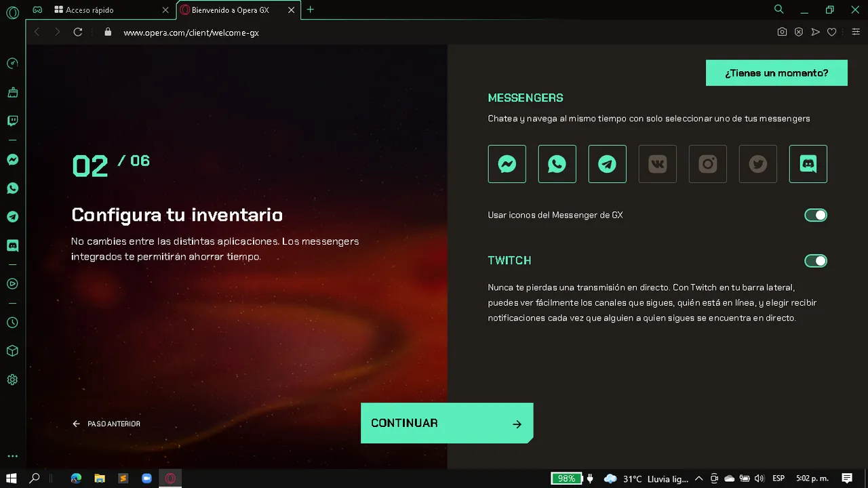Open the three-dot sidebar setup menu
Viewport: 868px width, 488px height.
(12, 456)
